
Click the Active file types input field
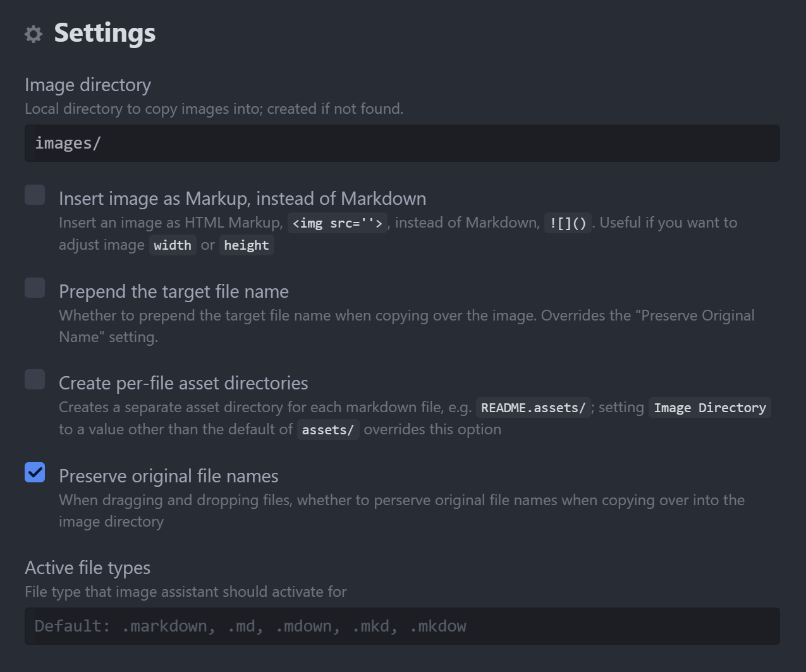(402, 626)
